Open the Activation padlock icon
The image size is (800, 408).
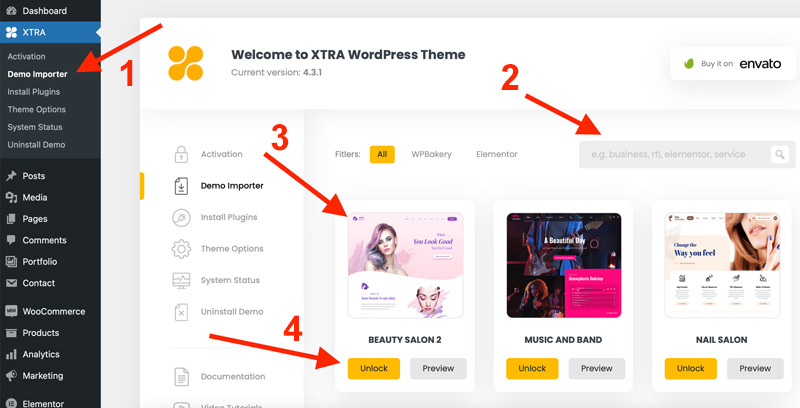181,154
